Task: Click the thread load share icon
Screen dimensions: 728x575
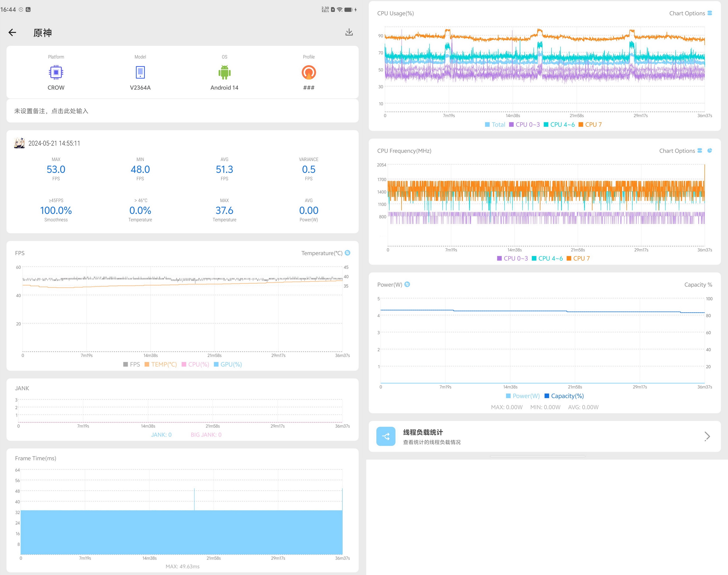Action: [386, 436]
